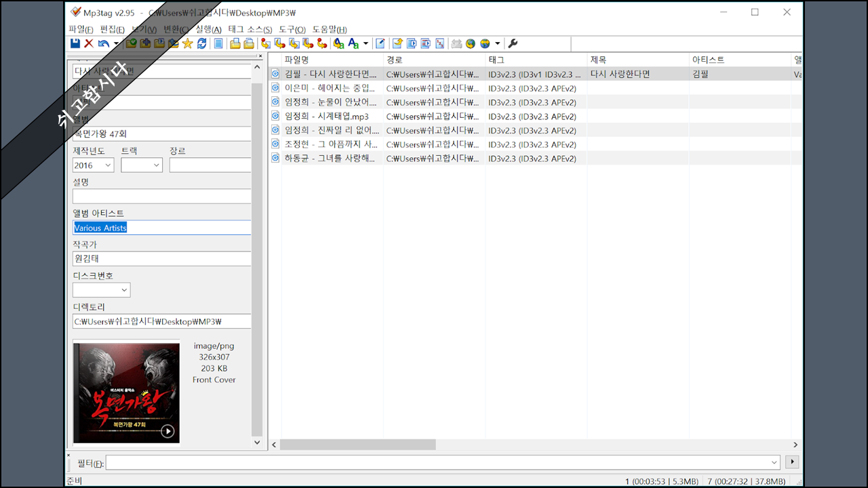Click the 복면가왕 47회 album field
868x488 pixels.
click(162, 134)
